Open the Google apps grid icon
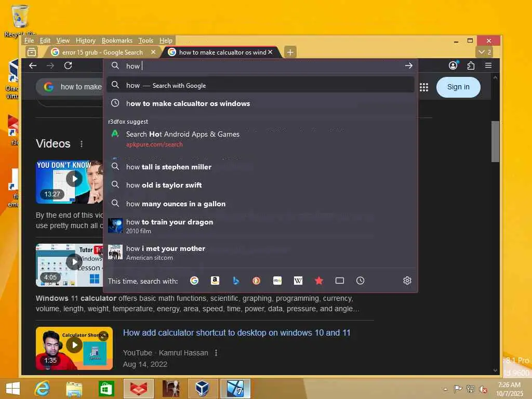532x399 pixels. click(x=424, y=87)
